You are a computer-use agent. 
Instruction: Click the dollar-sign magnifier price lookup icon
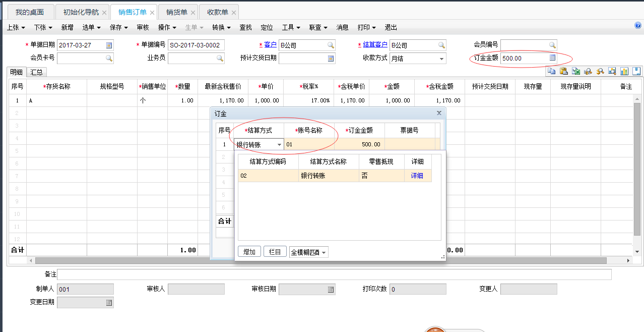coord(600,72)
